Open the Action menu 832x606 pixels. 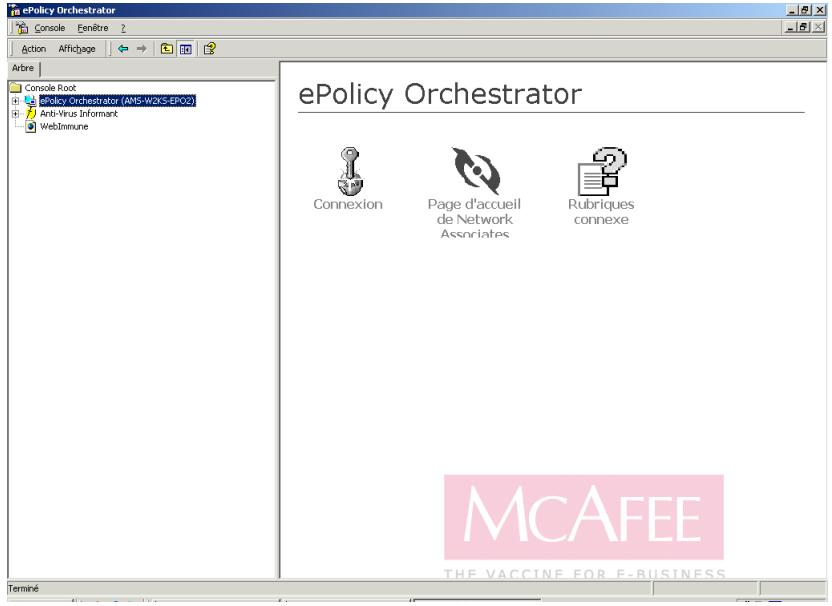tap(33, 49)
